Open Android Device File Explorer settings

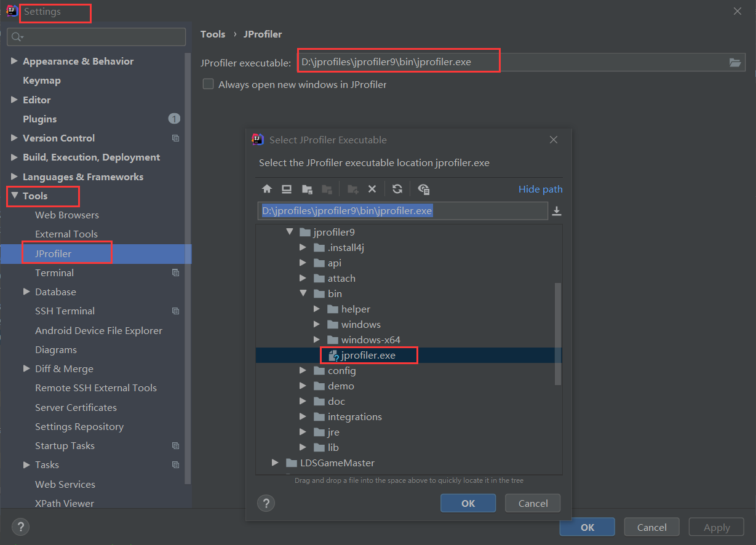pos(99,330)
